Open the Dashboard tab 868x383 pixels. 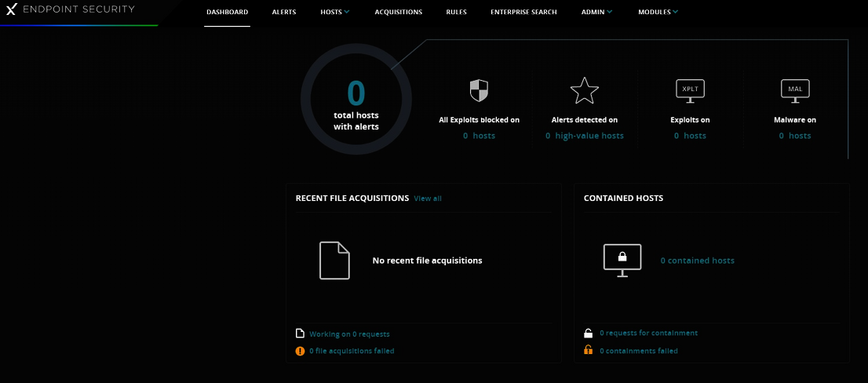[x=227, y=13]
